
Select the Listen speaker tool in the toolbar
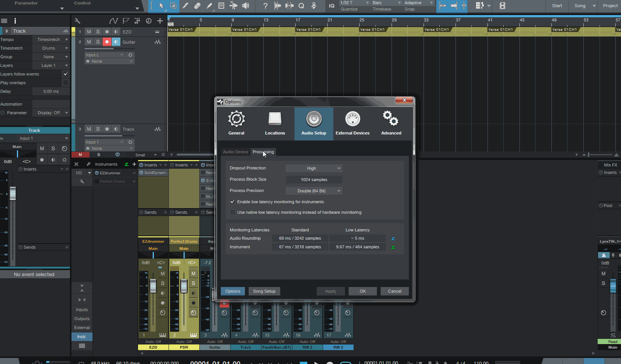(x=246, y=6)
